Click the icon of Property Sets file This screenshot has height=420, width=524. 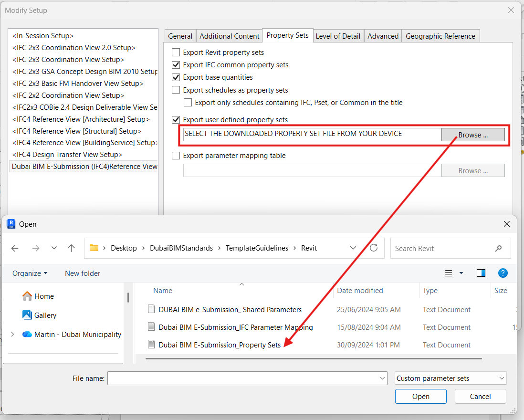(151, 344)
